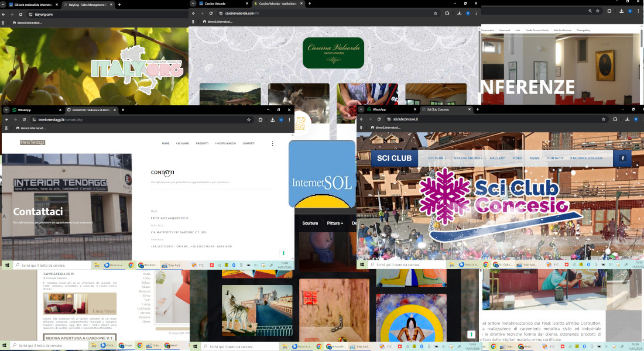Open three-dot menu beside Interior Tendaggi CONTATTI link
This screenshot has width=644, height=351.
(272, 143)
